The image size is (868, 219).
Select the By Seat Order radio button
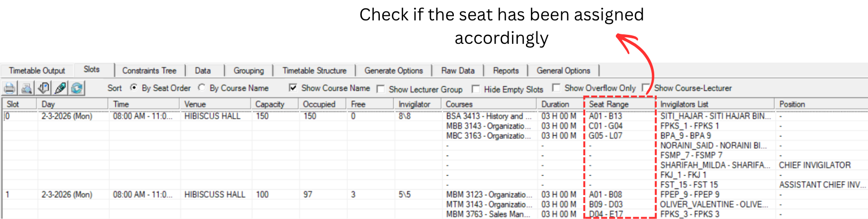coord(134,88)
